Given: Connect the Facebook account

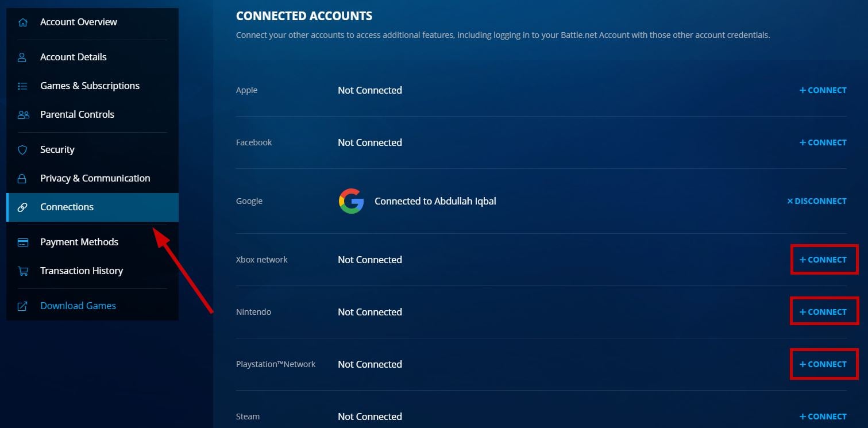Looking at the screenshot, I should coord(823,142).
